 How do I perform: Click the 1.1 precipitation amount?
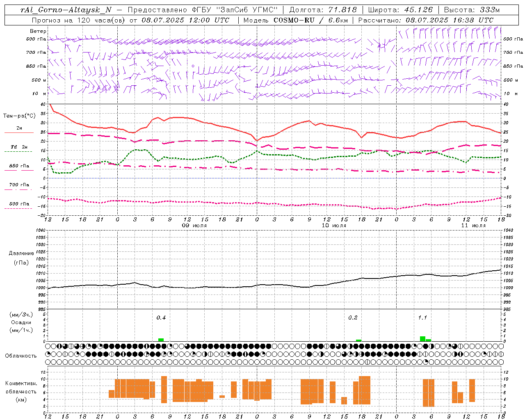[422, 318]
